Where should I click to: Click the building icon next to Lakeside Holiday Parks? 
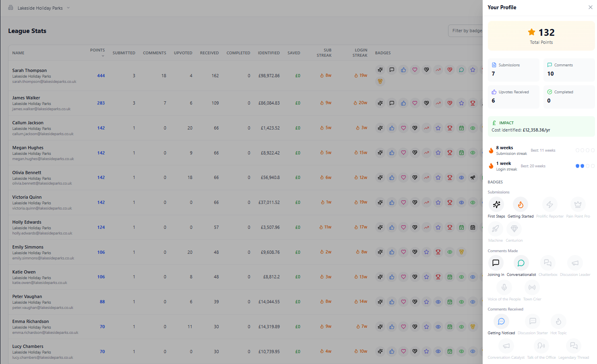tap(10, 7)
